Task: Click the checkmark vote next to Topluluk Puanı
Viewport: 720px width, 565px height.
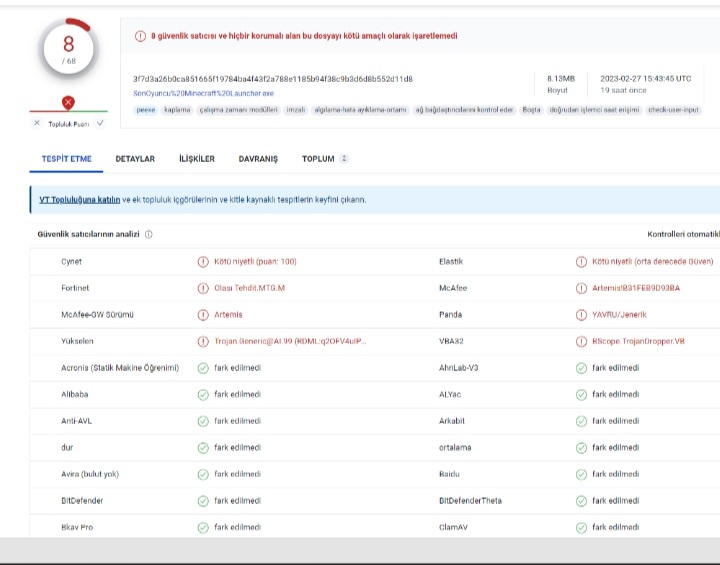Action: [x=100, y=123]
